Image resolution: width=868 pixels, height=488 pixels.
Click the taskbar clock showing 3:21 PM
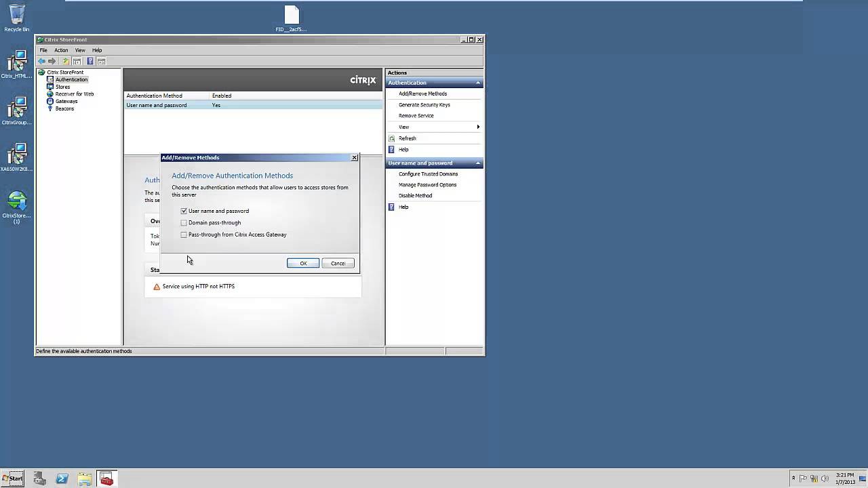844,479
